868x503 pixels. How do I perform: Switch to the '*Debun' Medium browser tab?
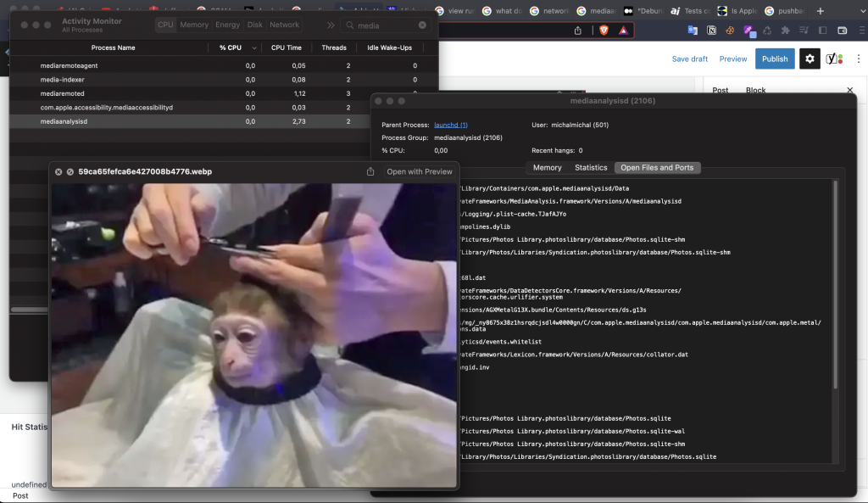pos(644,10)
